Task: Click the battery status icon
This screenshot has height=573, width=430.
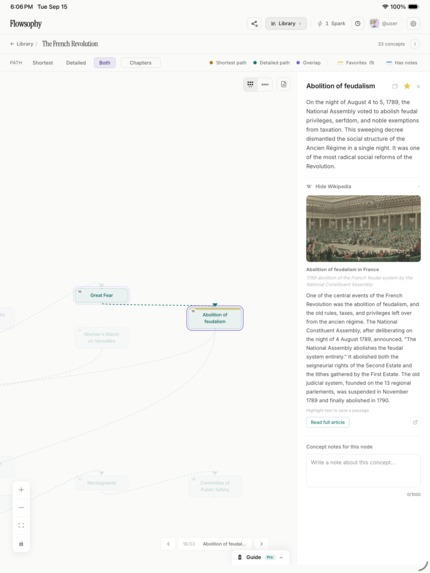Action: [x=413, y=7]
